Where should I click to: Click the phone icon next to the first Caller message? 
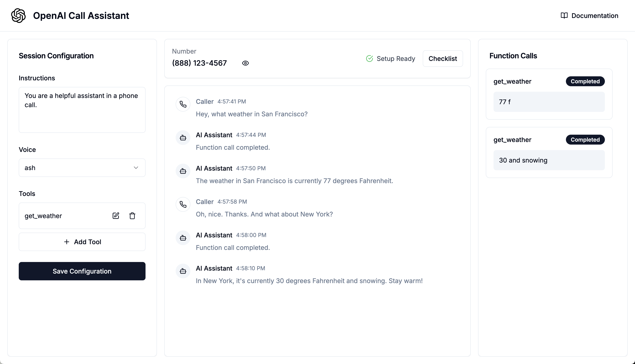pos(183,104)
